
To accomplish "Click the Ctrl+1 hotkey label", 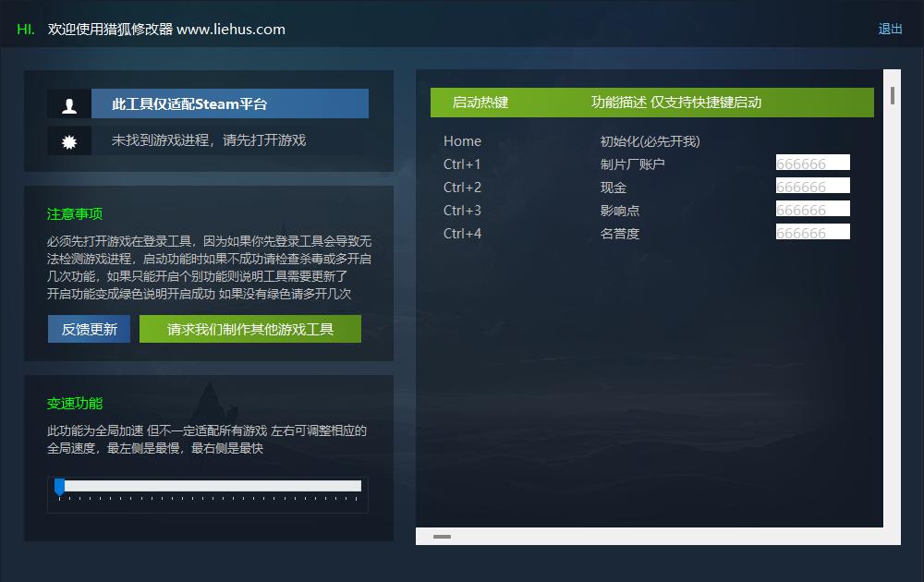I will click(462, 164).
